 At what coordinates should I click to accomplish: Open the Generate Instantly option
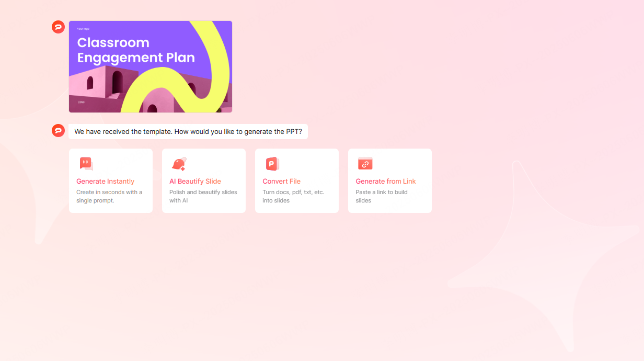tap(110, 181)
